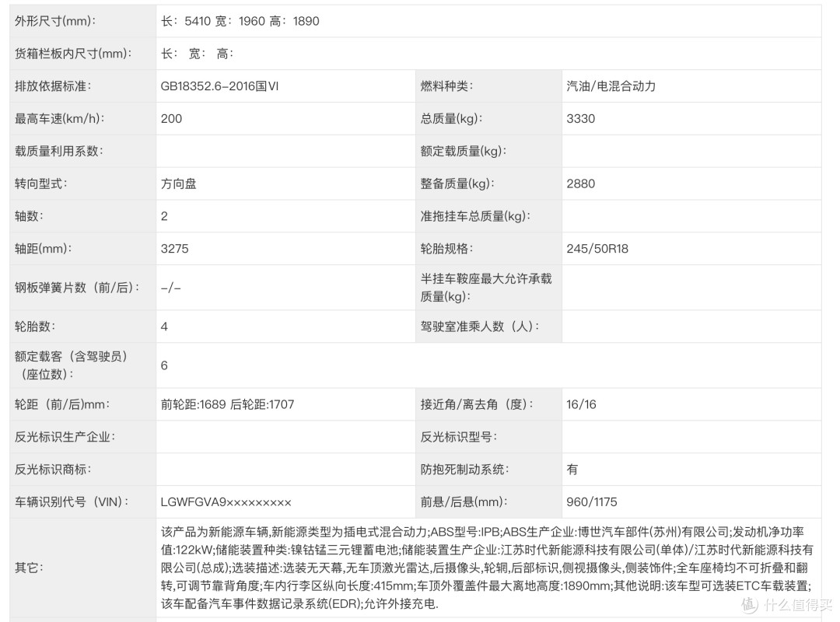The image size is (840, 622).
Task: Click the 排放依据标准 label
Action: point(53,86)
